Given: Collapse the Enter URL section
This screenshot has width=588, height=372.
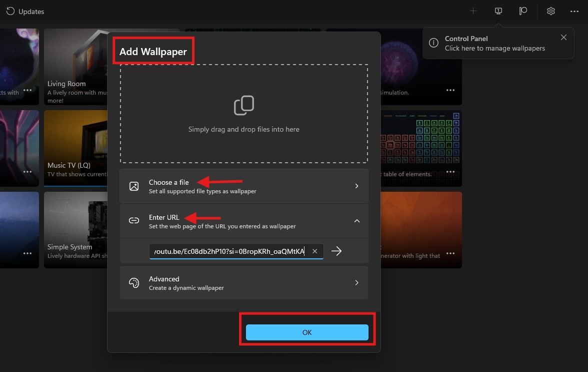Looking at the screenshot, I should point(356,221).
